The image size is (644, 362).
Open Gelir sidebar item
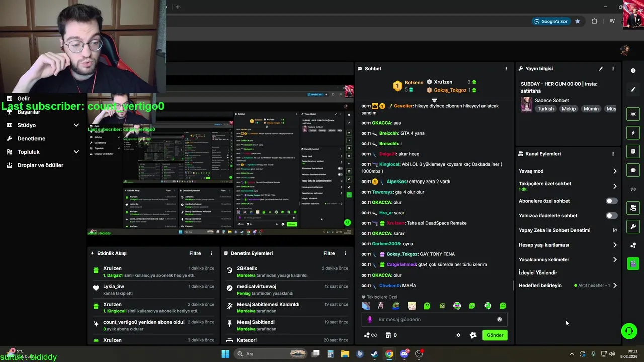23,99
